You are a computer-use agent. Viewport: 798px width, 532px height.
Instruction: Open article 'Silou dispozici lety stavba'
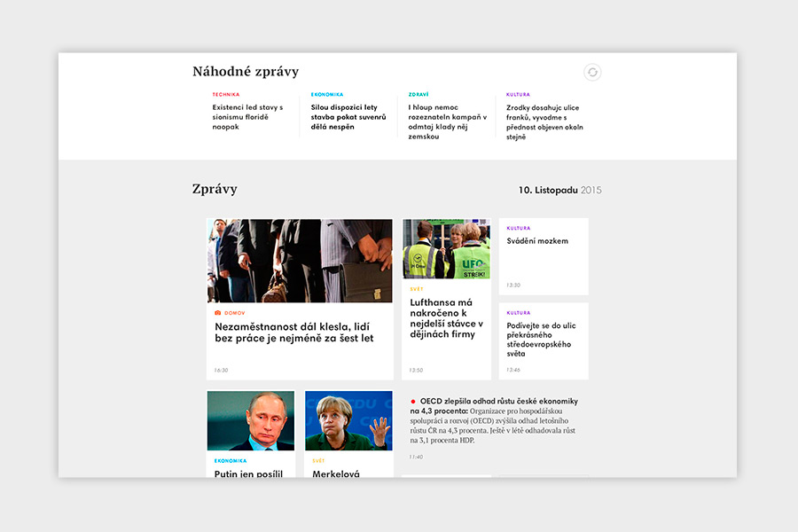(x=348, y=117)
